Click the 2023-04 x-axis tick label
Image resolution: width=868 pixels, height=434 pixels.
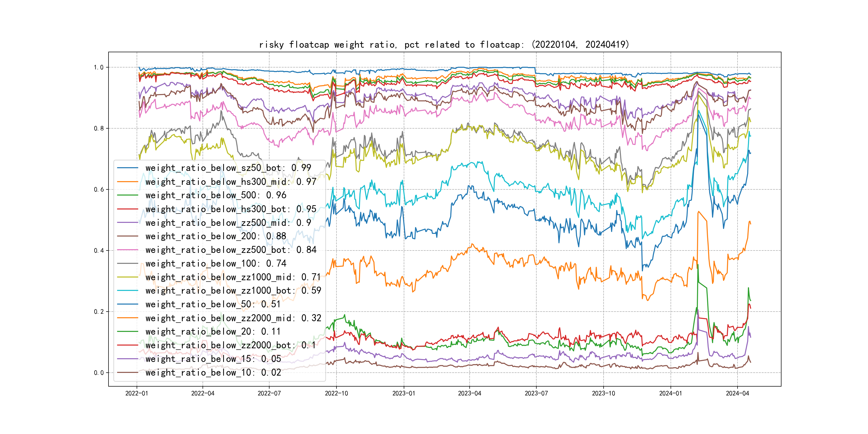click(x=469, y=393)
